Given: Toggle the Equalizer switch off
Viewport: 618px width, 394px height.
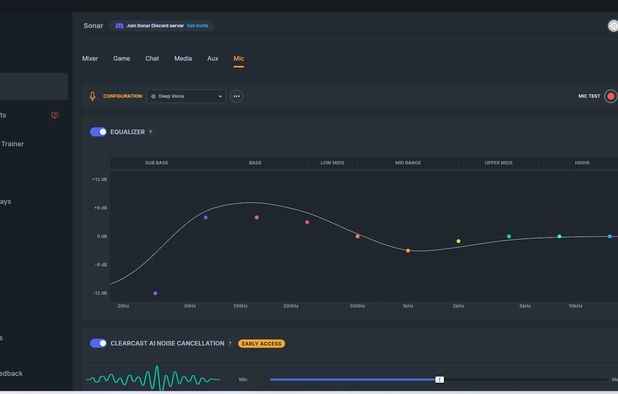Looking at the screenshot, I should 98,132.
